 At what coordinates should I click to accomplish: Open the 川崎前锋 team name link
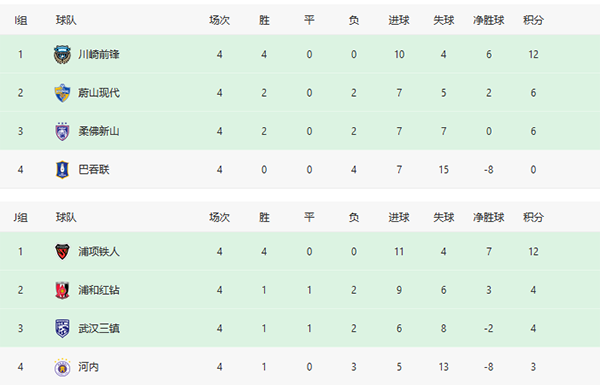(x=99, y=54)
